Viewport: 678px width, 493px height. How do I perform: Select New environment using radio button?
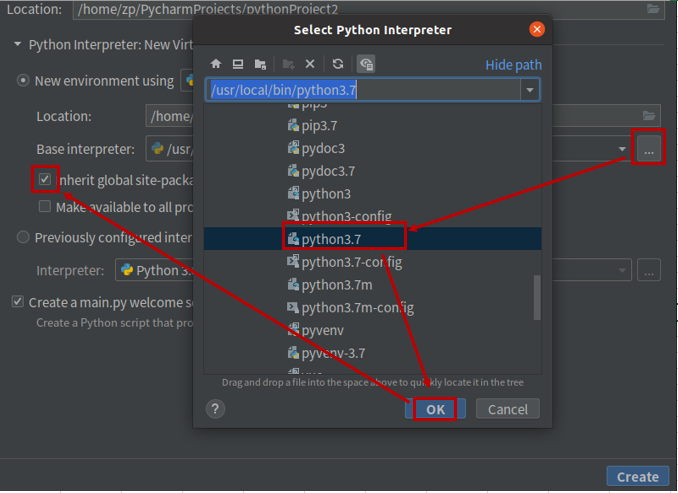23,81
